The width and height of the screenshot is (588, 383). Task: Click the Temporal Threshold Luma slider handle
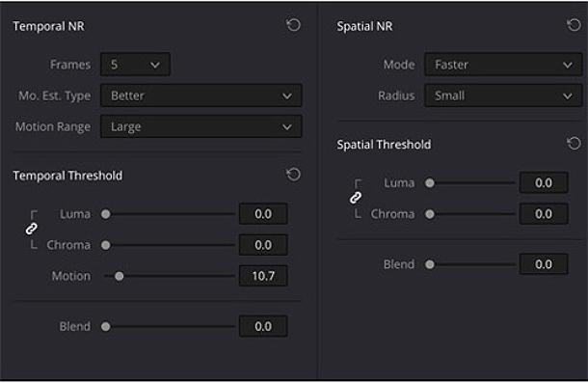[106, 214]
